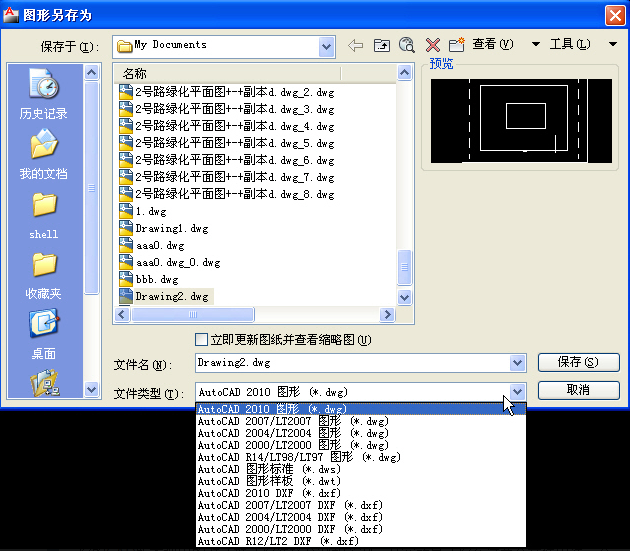Screen dimensions: 630x551
Task: Choose AutoCAD 2010 DXF (*.dxf) option
Action: 360,493
